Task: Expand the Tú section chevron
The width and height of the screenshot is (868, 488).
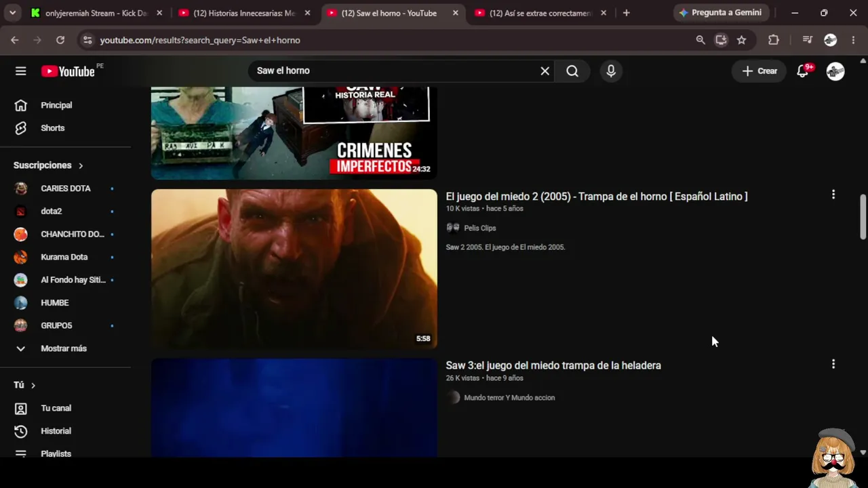Action: (x=33, y=385)
